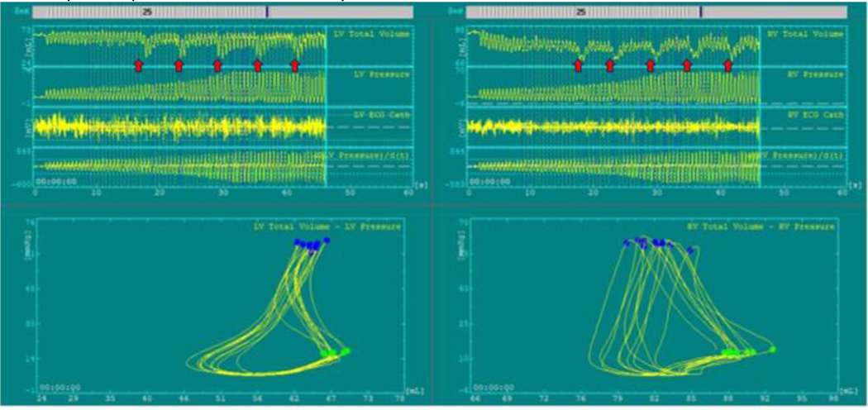This screenshot has width=868, height=410.
Task: Click the 25 label on the left slider bar
Action: point(146,12)
